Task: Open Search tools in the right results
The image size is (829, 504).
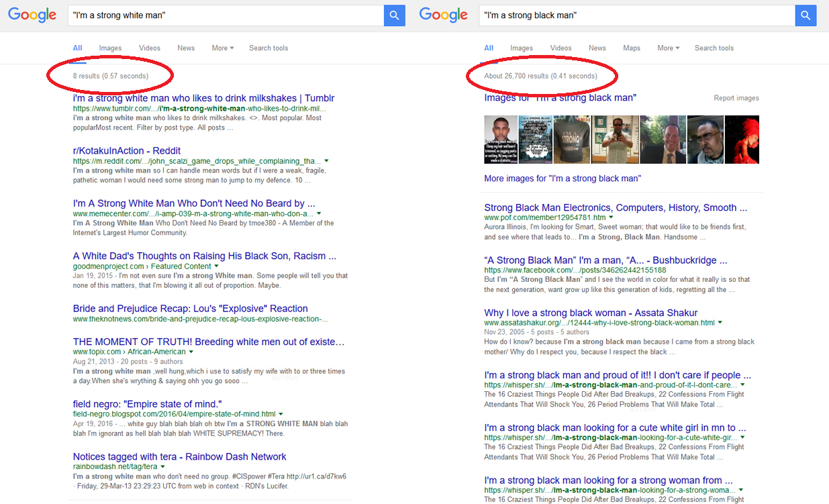Action: (x=714, y=48)
